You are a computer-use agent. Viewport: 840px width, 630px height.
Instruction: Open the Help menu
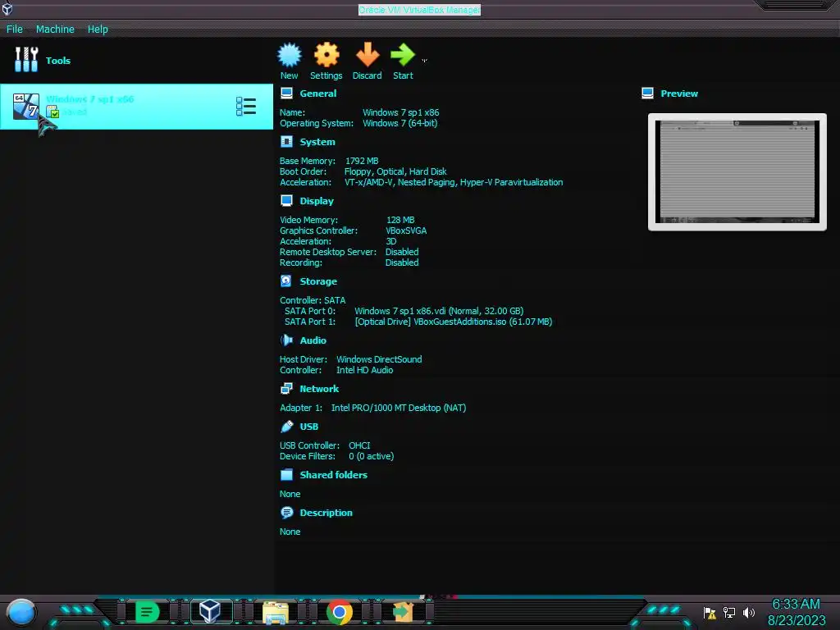(98, 29)
